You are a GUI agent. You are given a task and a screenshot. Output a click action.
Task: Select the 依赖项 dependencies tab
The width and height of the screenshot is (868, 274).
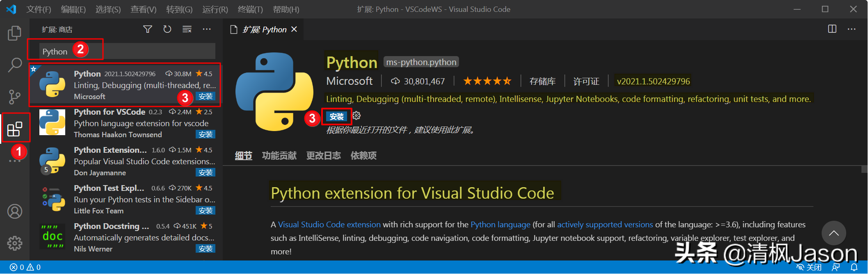point(363,156)
